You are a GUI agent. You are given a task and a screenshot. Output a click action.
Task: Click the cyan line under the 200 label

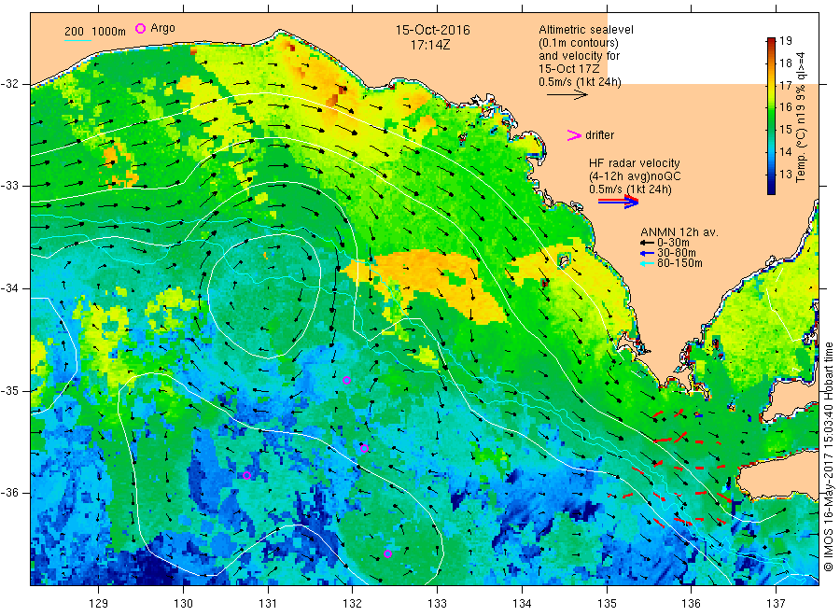[x=77, y=39]
